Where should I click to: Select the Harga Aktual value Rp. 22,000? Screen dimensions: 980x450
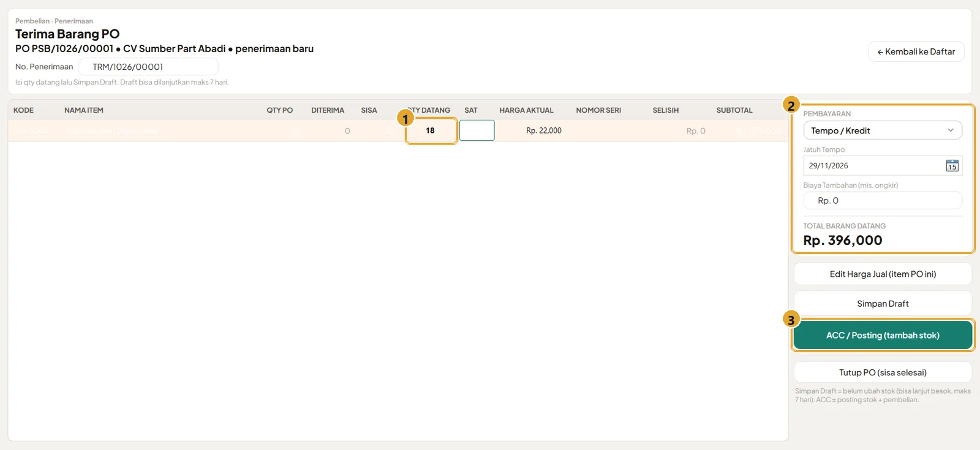pyautogui.click(x=544, y=130)
